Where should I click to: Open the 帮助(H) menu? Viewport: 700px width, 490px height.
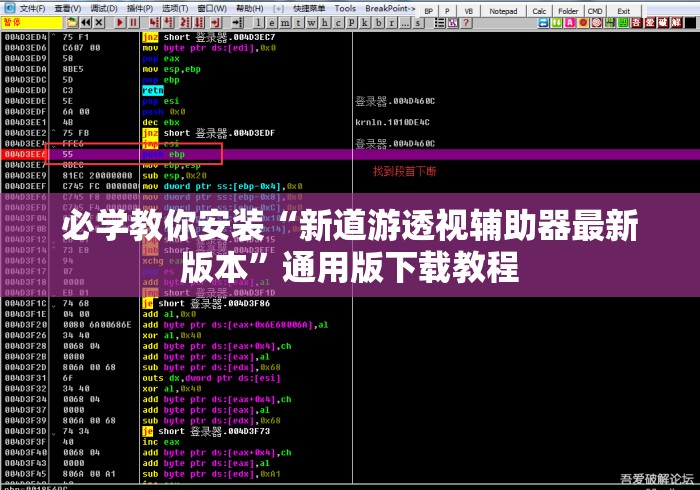tap(250, 8)
